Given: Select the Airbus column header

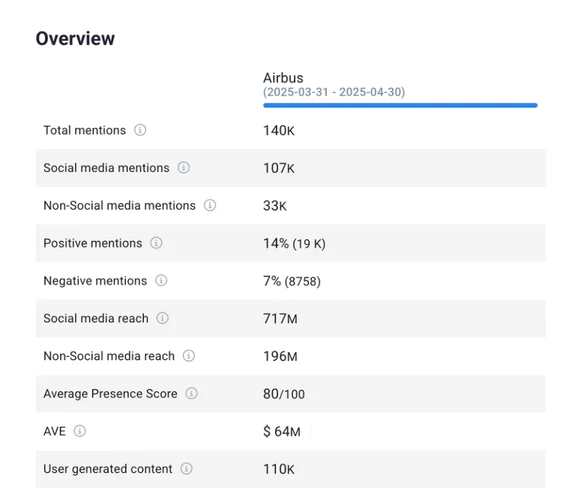Looking at the screenshot, I should click(x=283, y=78).
